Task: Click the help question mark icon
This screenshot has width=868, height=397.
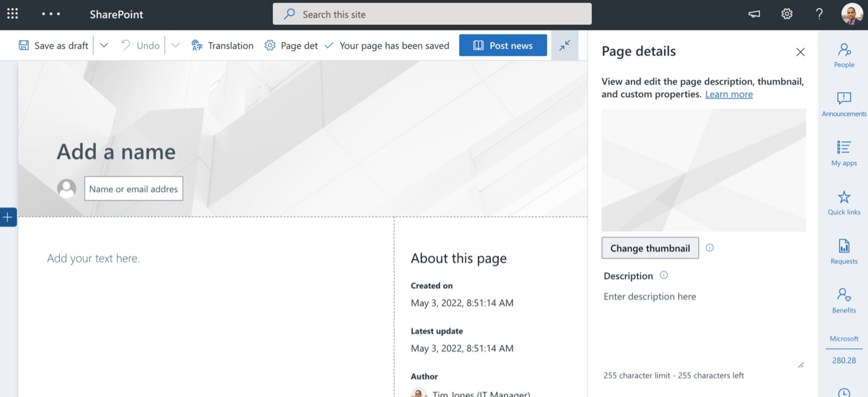Action: pos(819,14)
